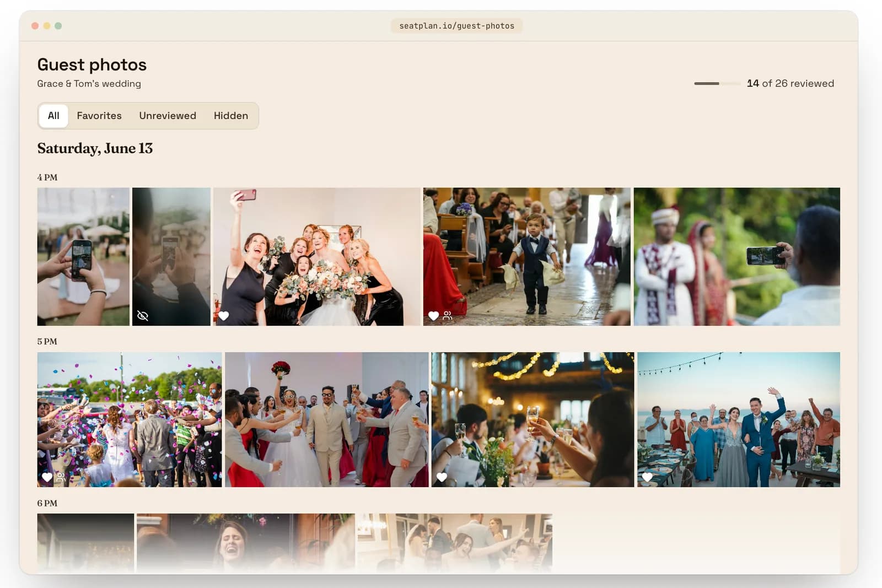882x588 pixels.
Task: Switch to the Favorites tab
Action: [99, 116]
